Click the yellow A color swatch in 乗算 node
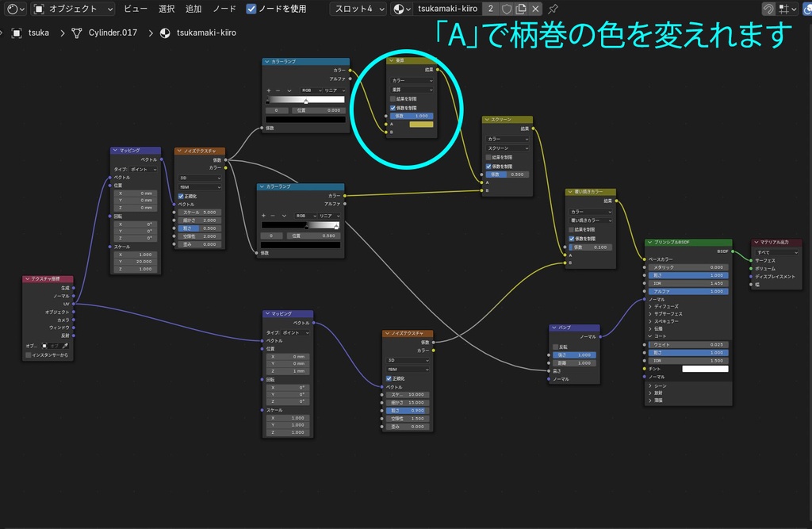Image resolution: width=812 pixels, height=529 pixels. pos(422,125)
